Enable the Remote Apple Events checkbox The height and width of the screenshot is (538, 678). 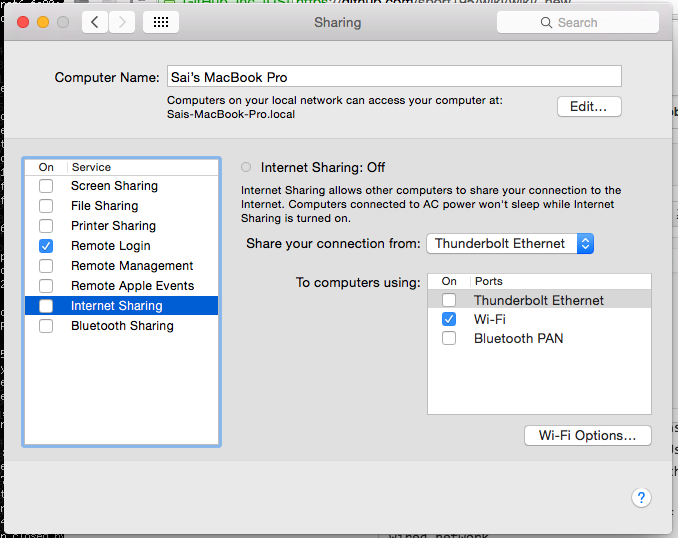tap(46, 285)
